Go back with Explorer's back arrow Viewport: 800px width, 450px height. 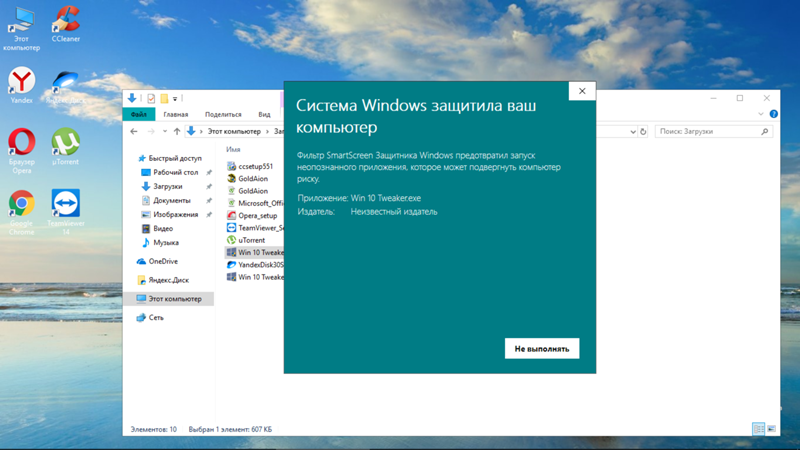pos(134,131)
